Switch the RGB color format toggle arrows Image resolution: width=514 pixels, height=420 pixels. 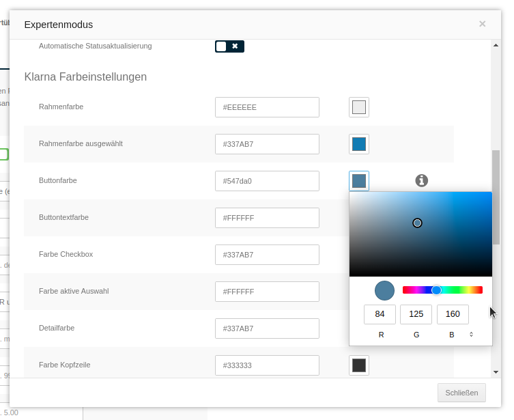(x=471, y=335)
